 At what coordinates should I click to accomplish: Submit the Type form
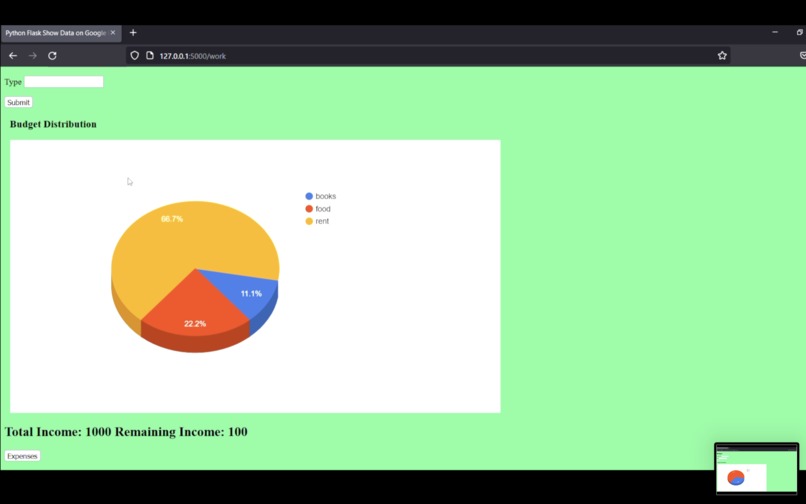pos(19,102)
